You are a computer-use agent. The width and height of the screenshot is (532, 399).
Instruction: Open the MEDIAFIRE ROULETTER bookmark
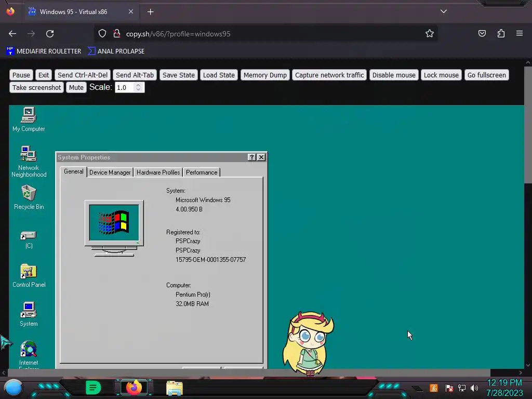pyautogui.click(x=44, y=51)
